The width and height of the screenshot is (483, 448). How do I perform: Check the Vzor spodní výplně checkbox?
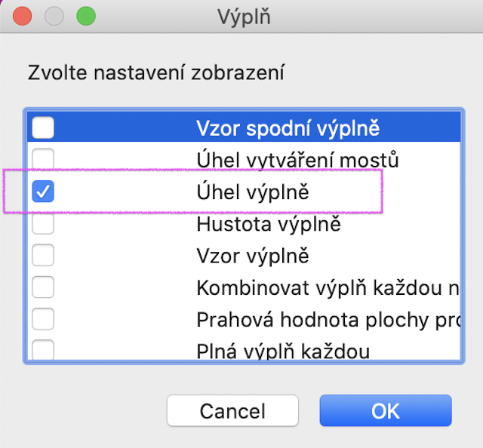[x=43, y=128]
